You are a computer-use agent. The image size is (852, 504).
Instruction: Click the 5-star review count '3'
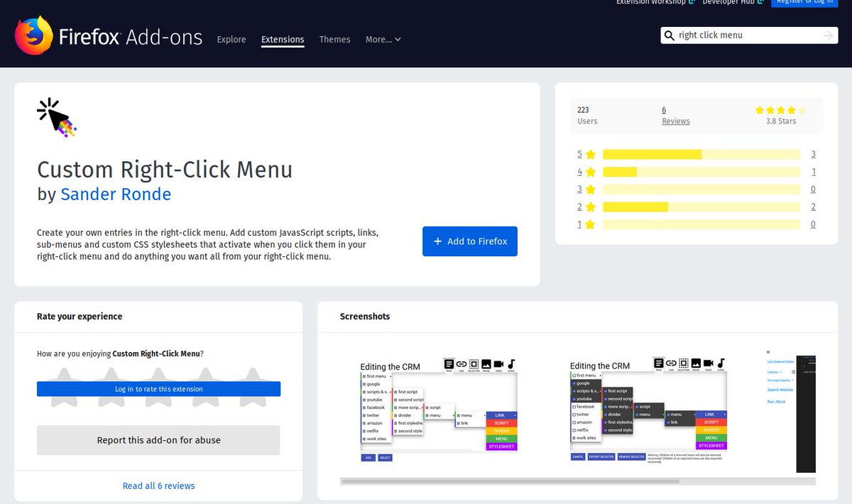click(813, 154)
